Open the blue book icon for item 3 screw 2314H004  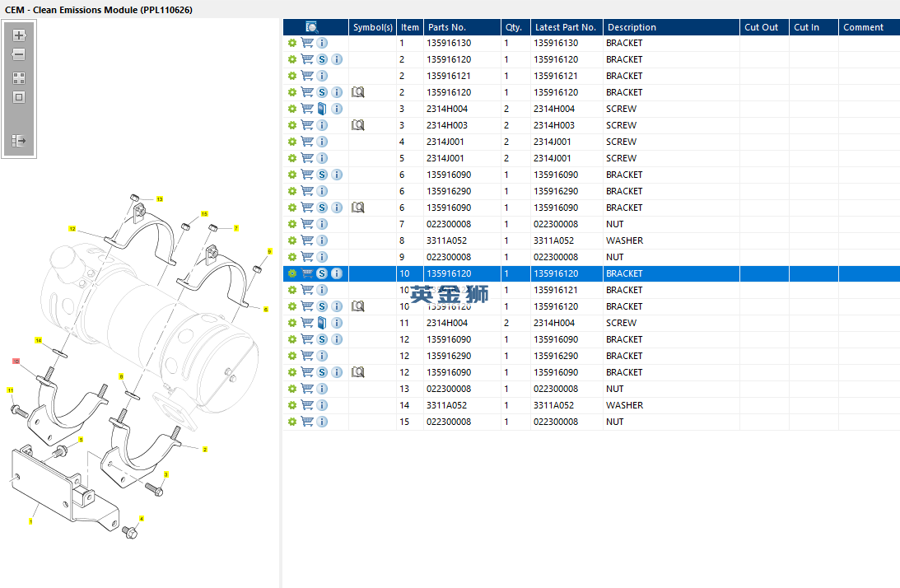point(322,109)
